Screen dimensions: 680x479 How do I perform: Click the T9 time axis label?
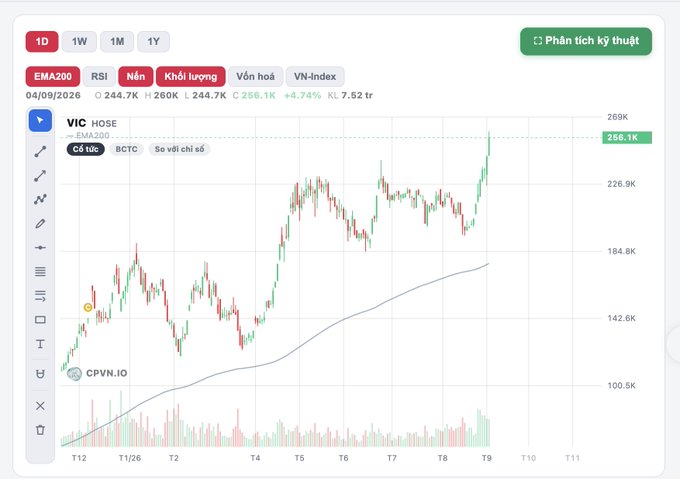point(487,458)
